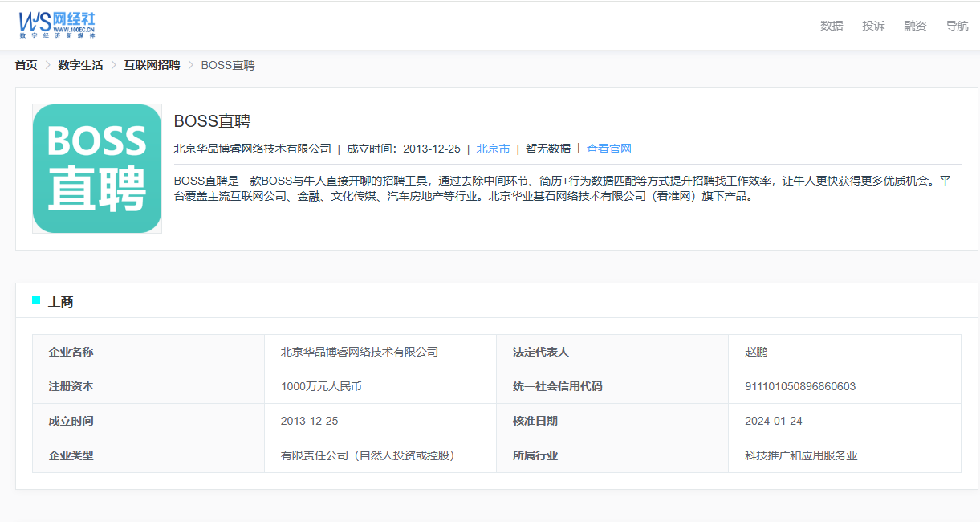Open the 融资 menu
Image resolution: width=980 pixels, height=522 pixels.
pyautogui.click(x=915, y=26)
